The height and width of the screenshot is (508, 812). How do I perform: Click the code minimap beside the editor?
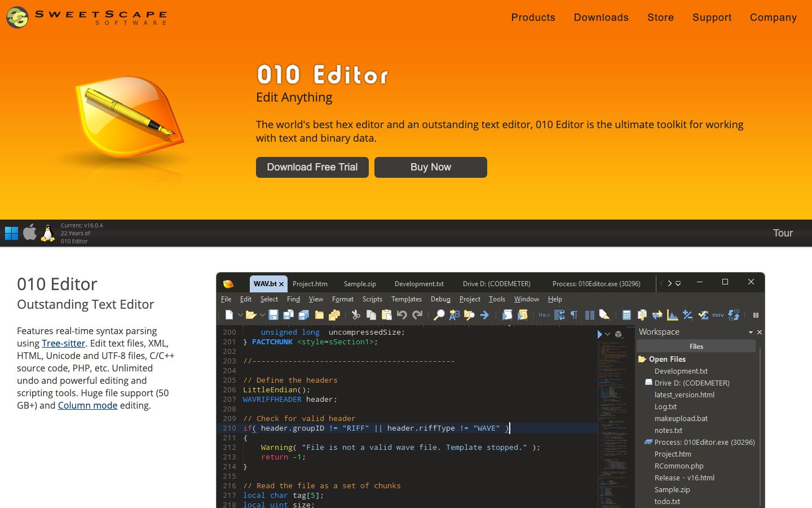coord(616,423)
